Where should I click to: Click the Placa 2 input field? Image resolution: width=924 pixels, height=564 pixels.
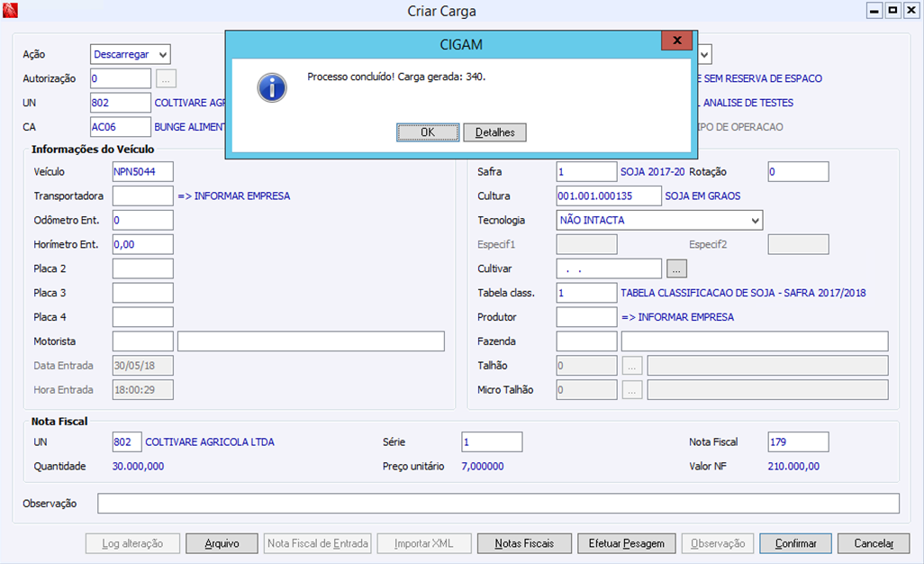pos(143,268)
